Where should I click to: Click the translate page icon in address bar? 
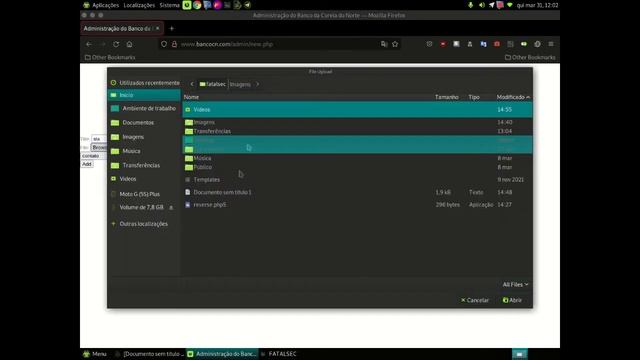[384, 44]
